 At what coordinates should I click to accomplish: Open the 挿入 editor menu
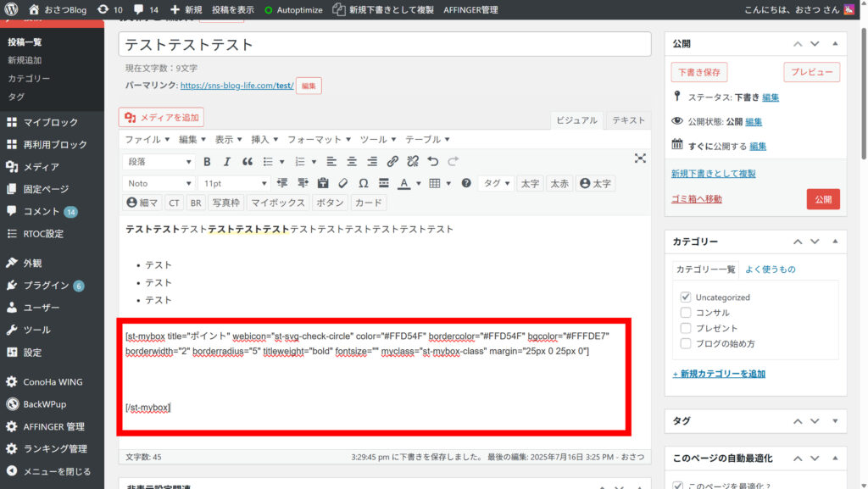[x=264, y=139]
